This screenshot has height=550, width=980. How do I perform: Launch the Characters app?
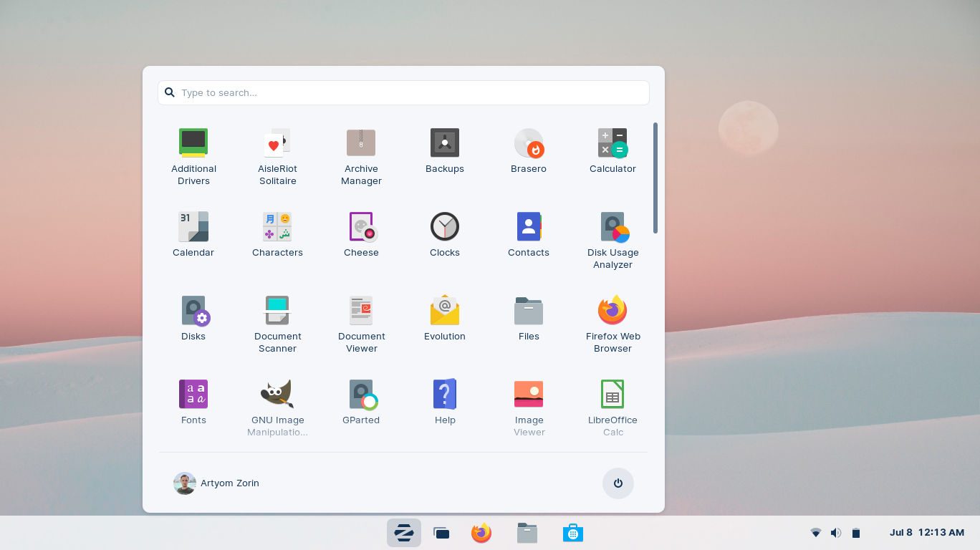(x=277, y=235)
